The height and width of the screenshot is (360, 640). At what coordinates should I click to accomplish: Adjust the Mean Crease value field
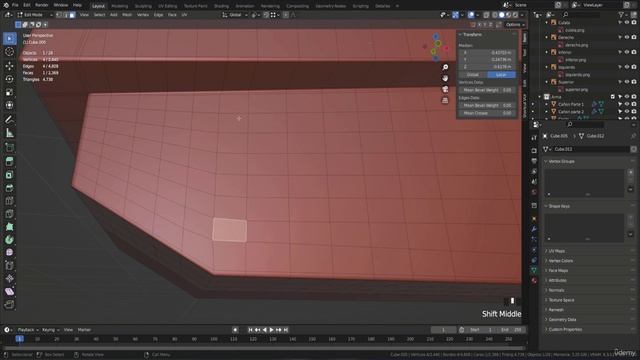[x=487, y=113]
